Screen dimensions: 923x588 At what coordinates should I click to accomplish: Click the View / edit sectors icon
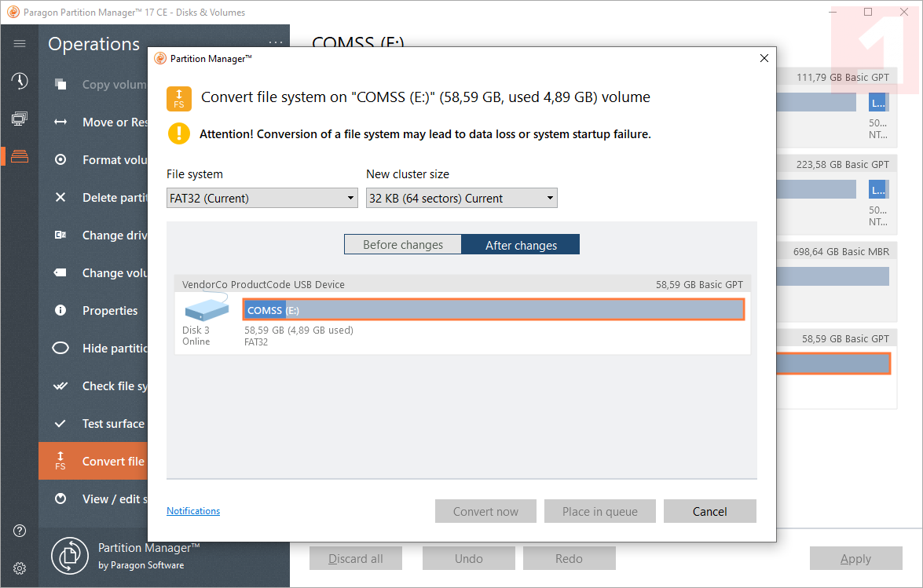point(60,499)
